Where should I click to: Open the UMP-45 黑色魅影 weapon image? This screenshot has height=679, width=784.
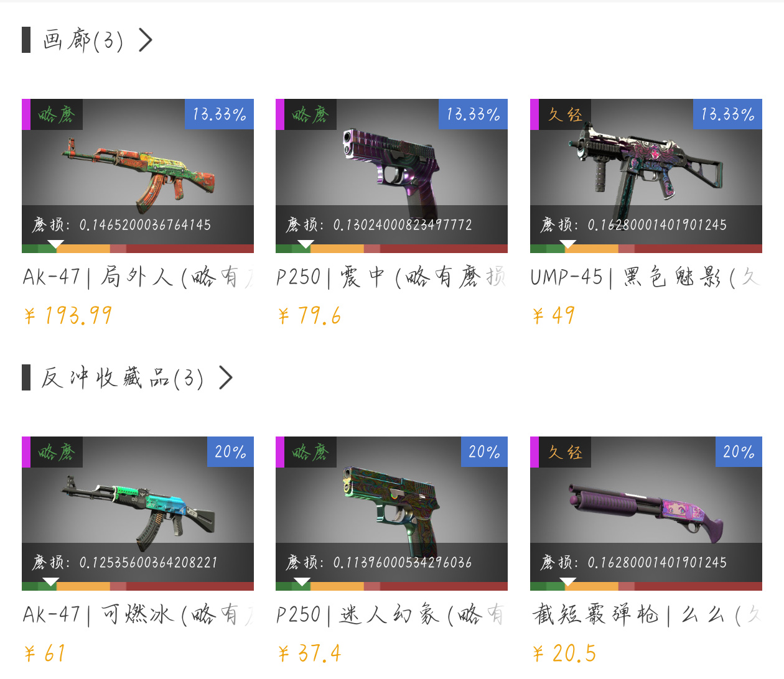pos(646,168)
